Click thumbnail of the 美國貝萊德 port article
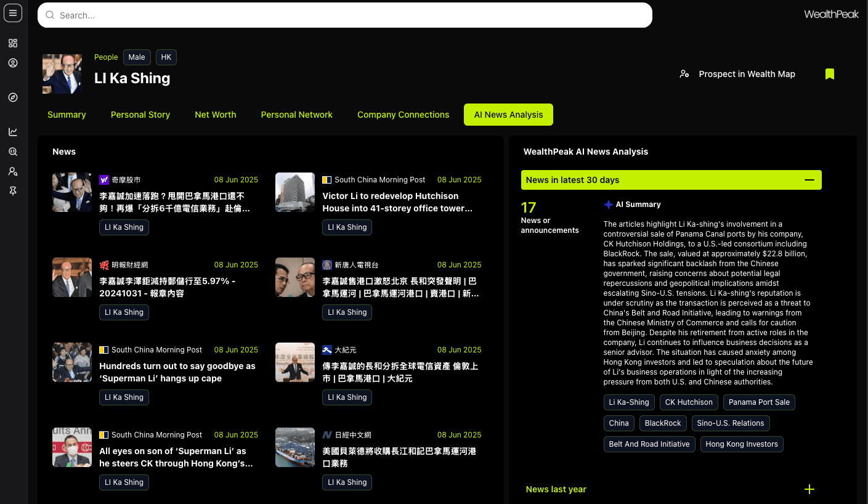Screen dimensions: 868x504 (295, 447)
